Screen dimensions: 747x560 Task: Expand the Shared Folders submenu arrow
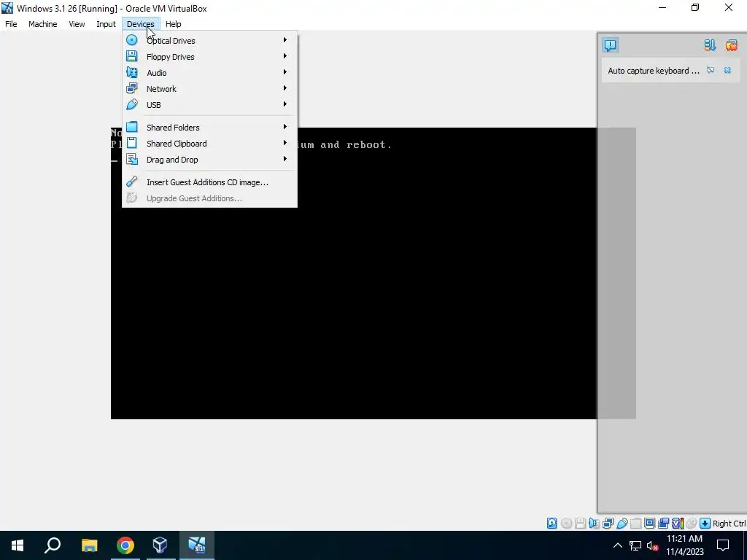[285, 127]
